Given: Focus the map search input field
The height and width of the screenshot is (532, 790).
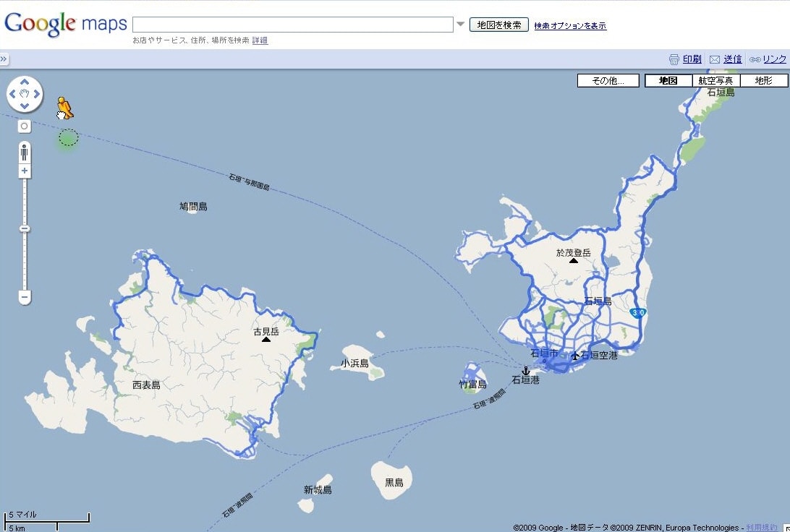Looking at the screenshot, I should [292, 25].
